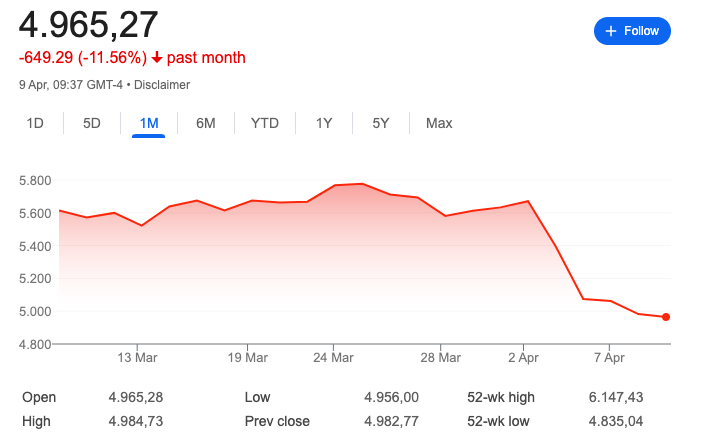Select the active 1M range tab
Viewport: 709px width, 445px height.
pos(149,123)
